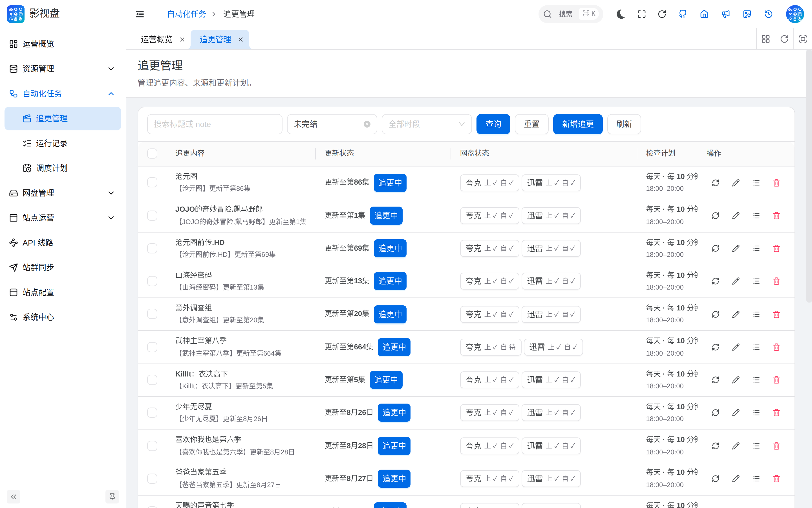Open the home icon in header

[x=704, y=14]
